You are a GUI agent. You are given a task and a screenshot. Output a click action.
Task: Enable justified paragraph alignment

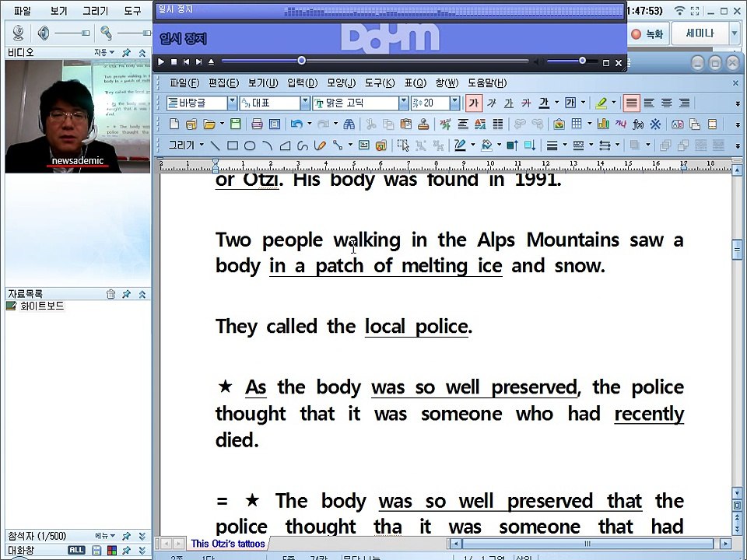tap(631, 103)
